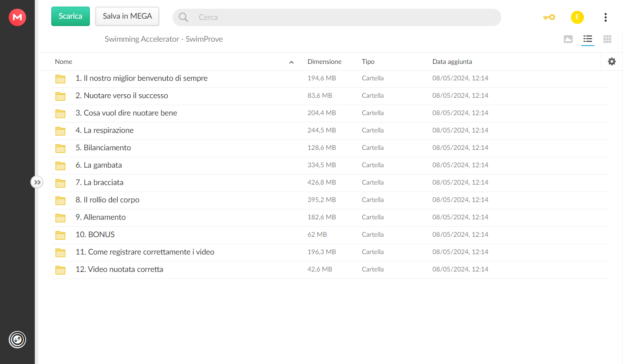Sort by Data aggiunta column header
623x364 pixels.
[452, 62]
